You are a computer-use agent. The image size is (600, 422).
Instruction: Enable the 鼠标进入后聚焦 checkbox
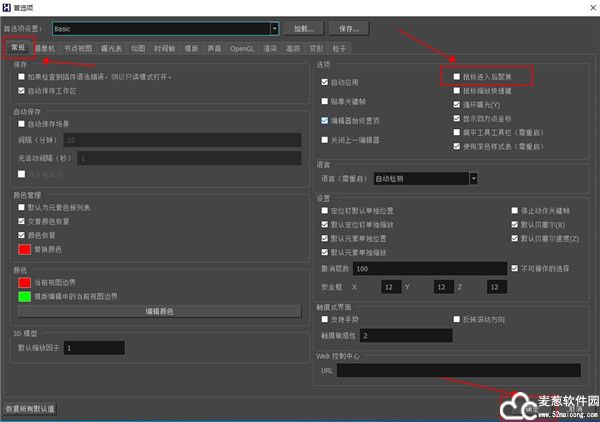click(x=456, y=75)
